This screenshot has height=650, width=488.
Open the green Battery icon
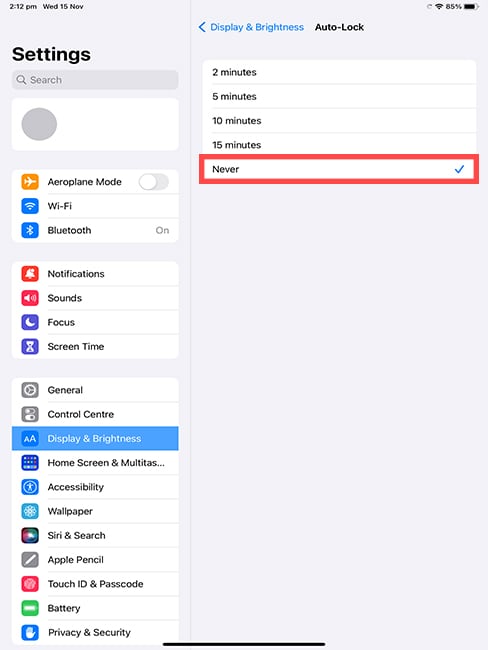coord(30,608)
